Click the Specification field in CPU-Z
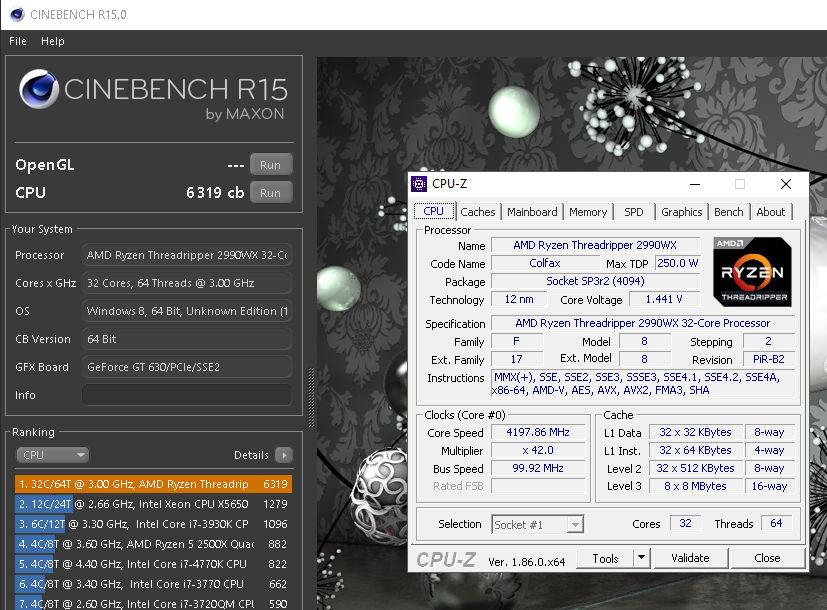Viewport: 827px width, 610px height. pyautogui.click(x=643, y=323)
